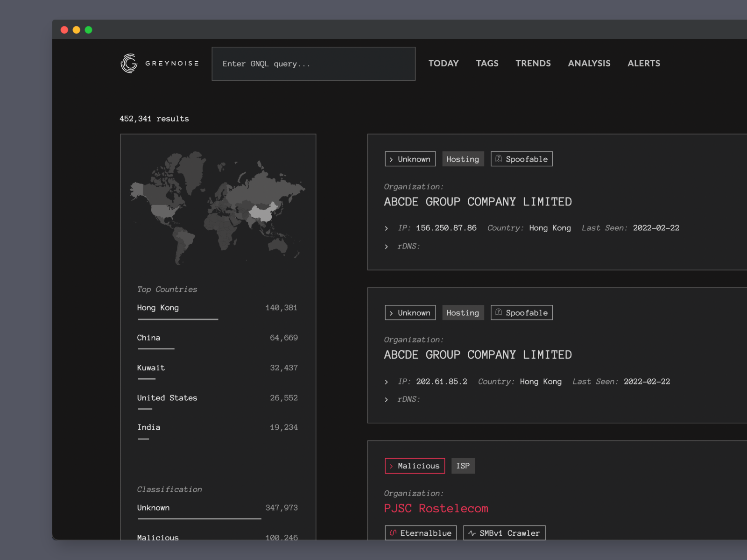Open the TODAY navigation tab
Viewport: 747px width, 560px height.
coord(443,64)
